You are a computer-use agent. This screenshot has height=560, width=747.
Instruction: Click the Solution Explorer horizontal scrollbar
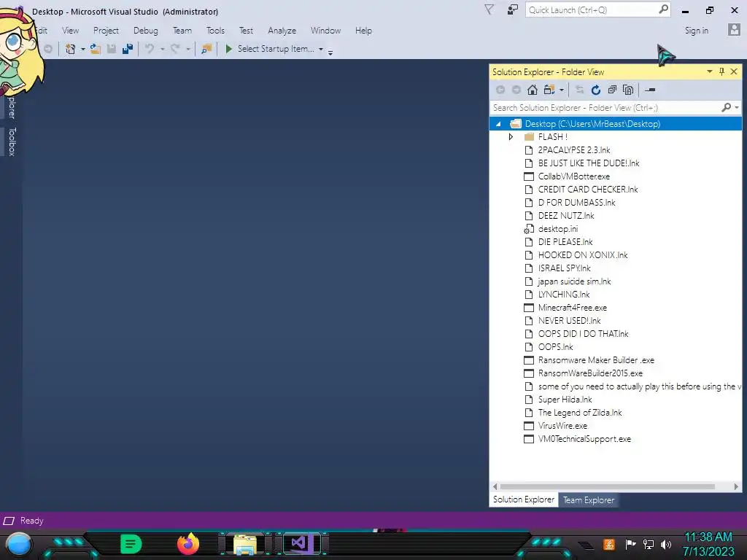[x=608, y=486]
